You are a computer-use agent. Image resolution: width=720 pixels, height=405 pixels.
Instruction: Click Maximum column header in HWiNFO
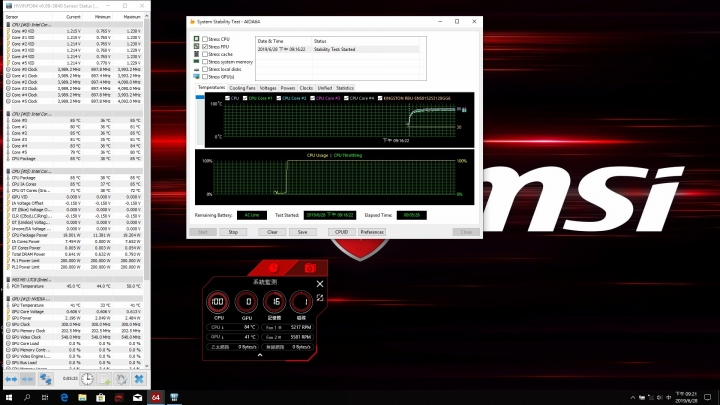pyautogui.click(x=128, y=17)
